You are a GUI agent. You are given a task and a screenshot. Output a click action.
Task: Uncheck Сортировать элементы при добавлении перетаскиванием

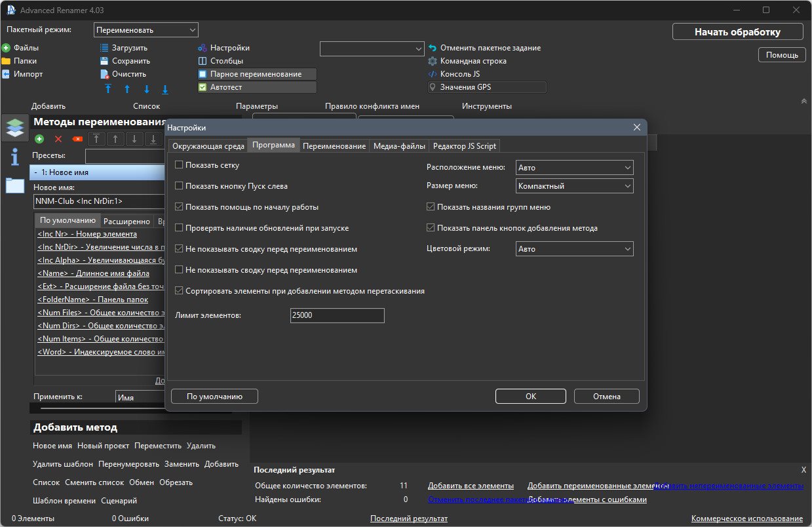[180, 291]
